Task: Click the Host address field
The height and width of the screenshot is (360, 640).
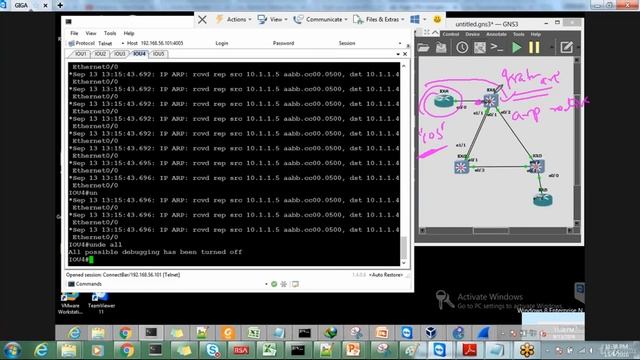Action: point(162,43)
